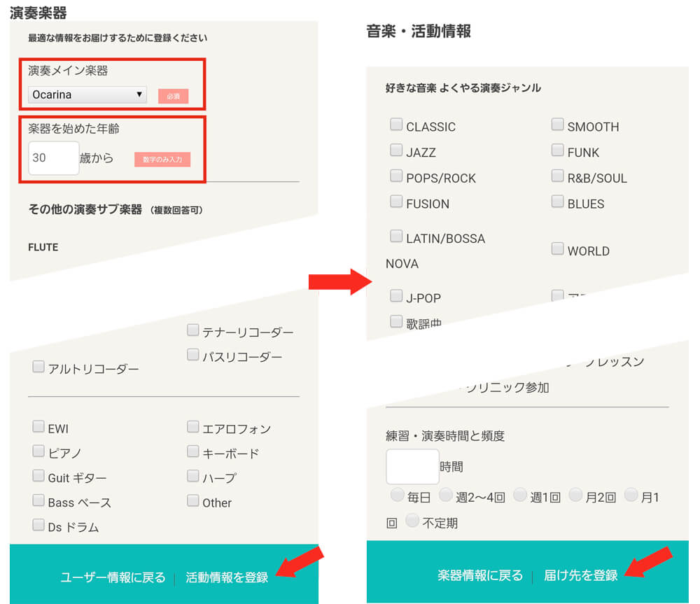
Task: Select the Guit ギター checkbox
Action: coord(38,477)
